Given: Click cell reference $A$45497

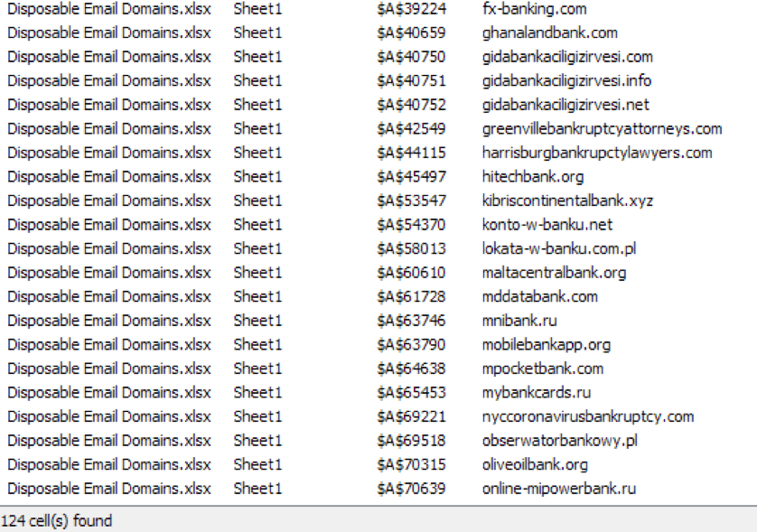Looking at the screenshot, I should pos(411,177).
